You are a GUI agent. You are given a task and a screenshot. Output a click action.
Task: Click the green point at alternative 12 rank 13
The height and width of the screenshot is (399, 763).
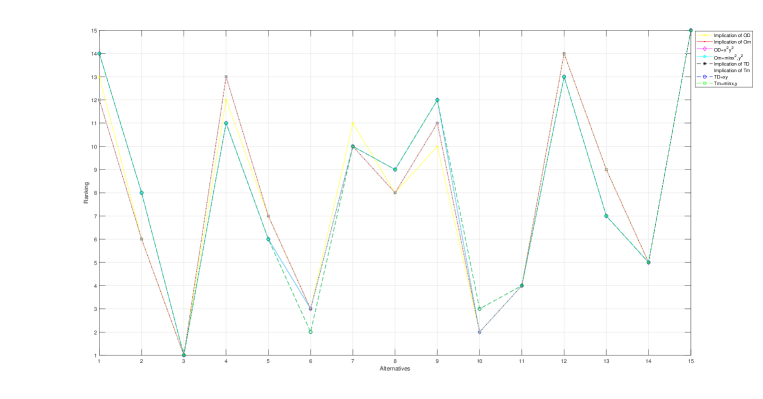tap(564, 77)
